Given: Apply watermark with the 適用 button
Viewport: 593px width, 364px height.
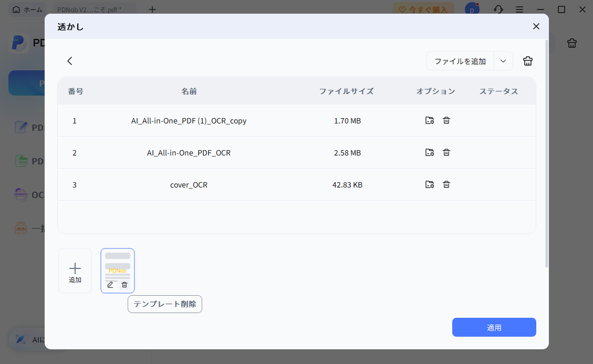Looking at the screenshot, I should 494,327.
